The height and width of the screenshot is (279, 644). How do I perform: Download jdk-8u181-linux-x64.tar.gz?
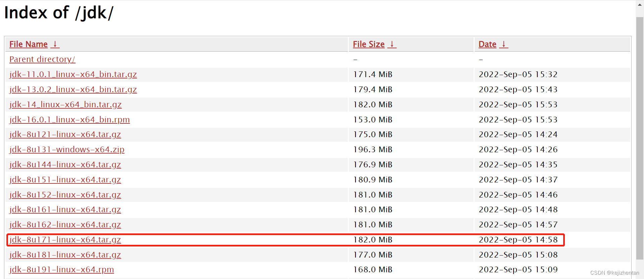coord(65,255)
